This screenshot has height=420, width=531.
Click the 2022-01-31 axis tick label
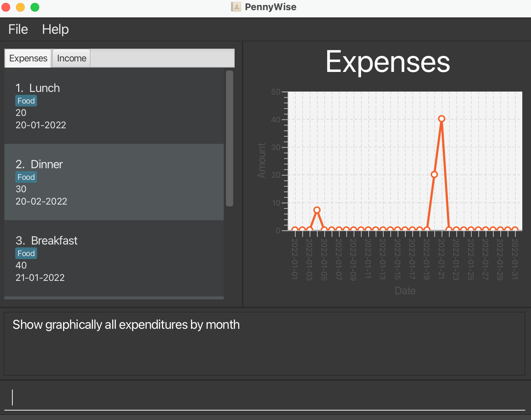515,259
